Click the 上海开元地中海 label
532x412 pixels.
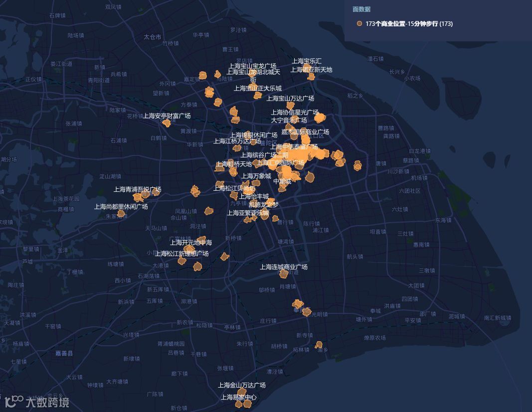pos(191,243)
